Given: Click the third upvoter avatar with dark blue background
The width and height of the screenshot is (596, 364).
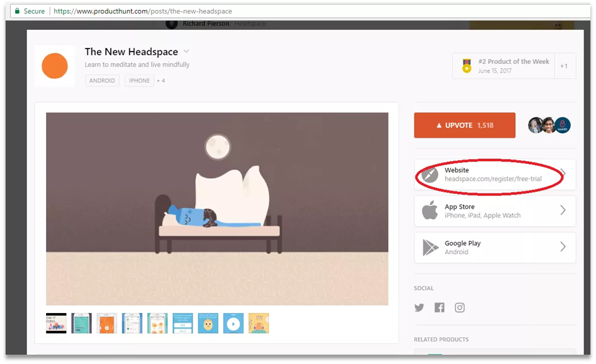Looking at the screenshot, I should pos(562,125).
